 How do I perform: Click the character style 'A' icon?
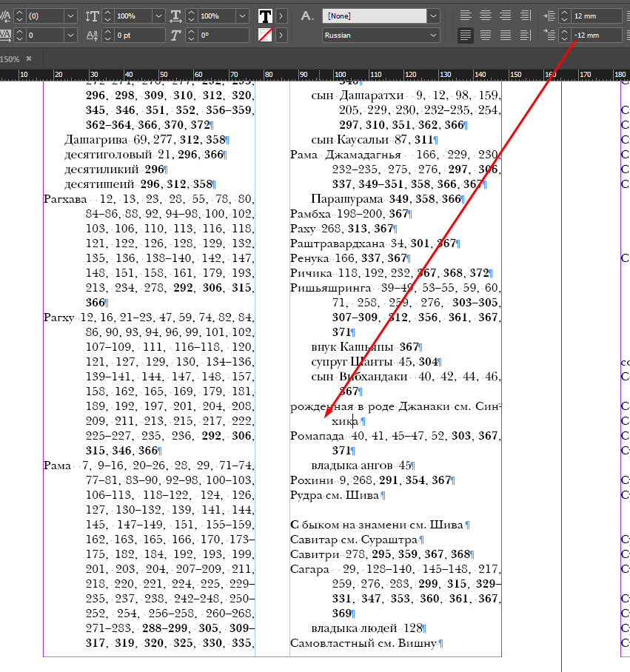pos(306,16)
